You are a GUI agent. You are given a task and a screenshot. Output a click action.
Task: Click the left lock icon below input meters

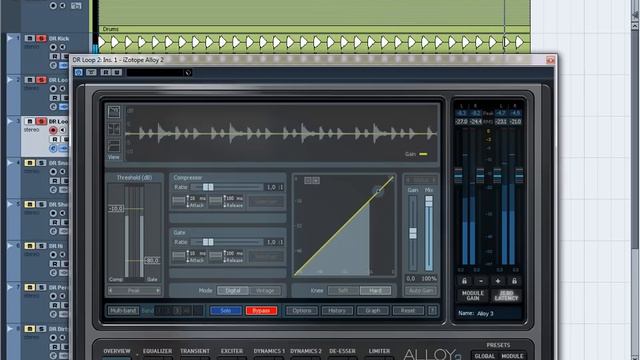pos(464,281)
